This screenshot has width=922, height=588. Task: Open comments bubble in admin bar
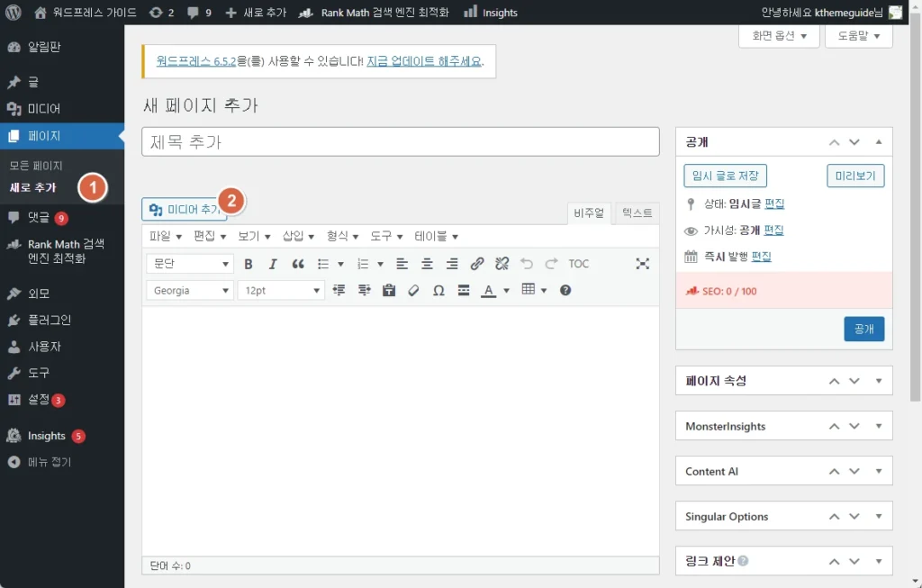(x=199, y=13)
